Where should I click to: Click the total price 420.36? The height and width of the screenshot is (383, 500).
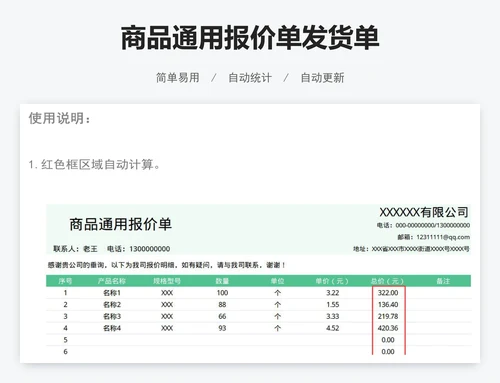tap(388, 328)
